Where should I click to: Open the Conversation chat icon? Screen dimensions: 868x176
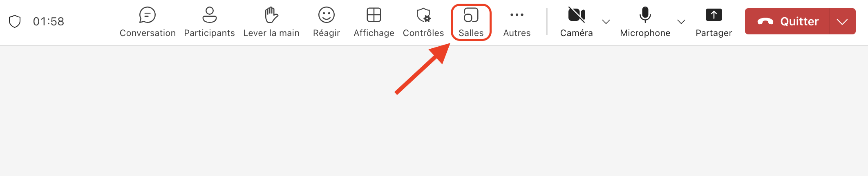(148, 15)
